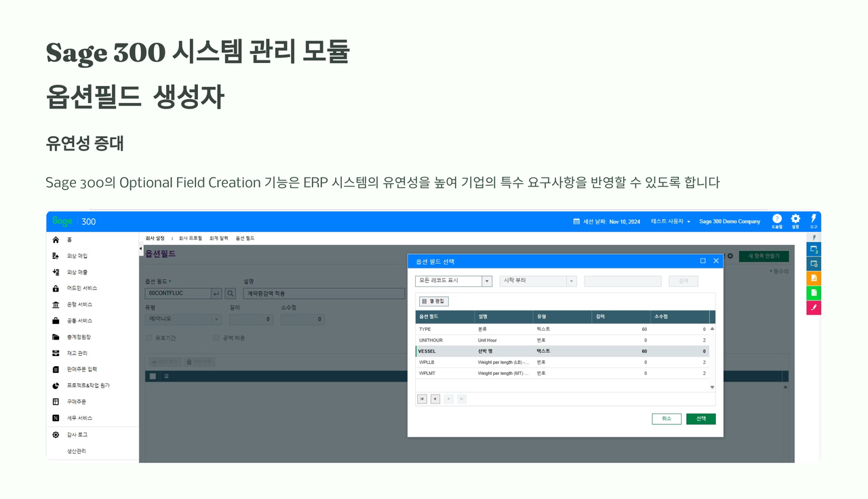This screenshot has width=868, height=499.
Task: Open 세무 서비스 percent icon
Action: [x=56, y=418]
